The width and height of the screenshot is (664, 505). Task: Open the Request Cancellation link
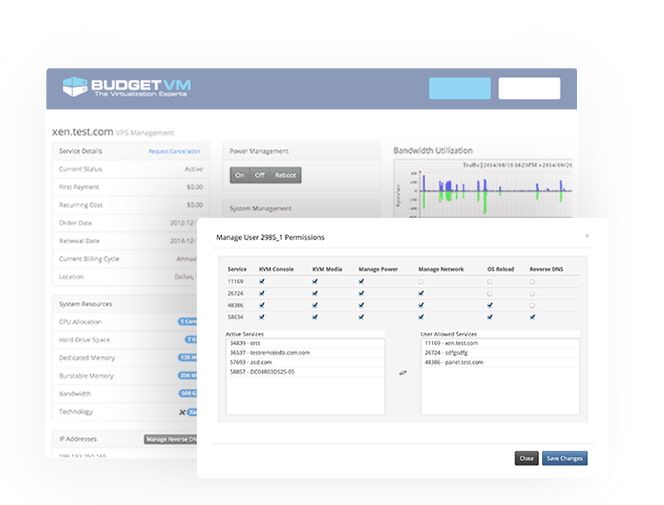[174, 151]
